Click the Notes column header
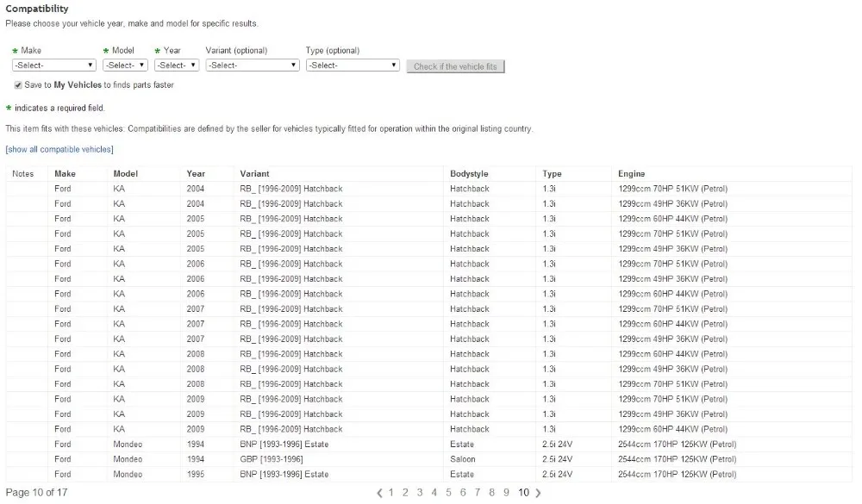The width and height of the screenshot is (862, 504). click(x=23, y=174)
